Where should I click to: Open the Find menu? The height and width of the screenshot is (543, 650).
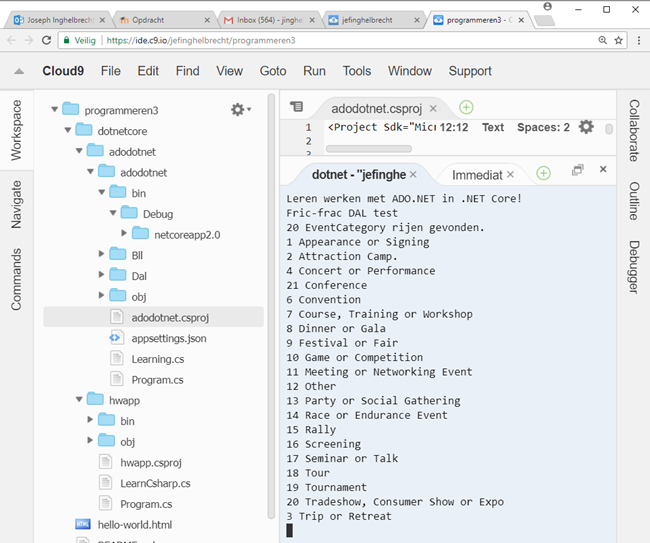tap(187, 71)
